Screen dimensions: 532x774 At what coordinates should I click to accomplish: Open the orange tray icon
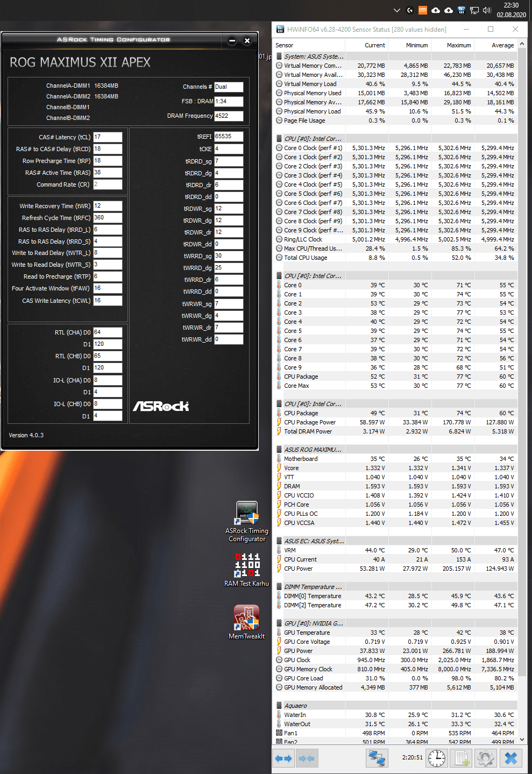[x=423, y=10]
